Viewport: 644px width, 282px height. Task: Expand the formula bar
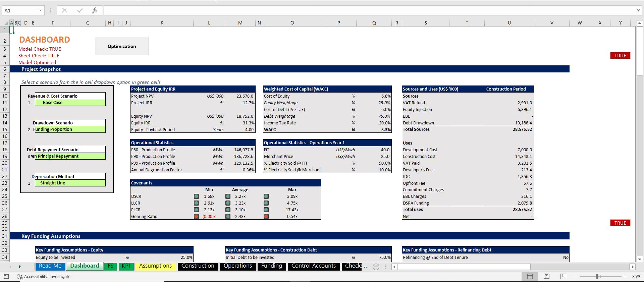coord(638,10)
